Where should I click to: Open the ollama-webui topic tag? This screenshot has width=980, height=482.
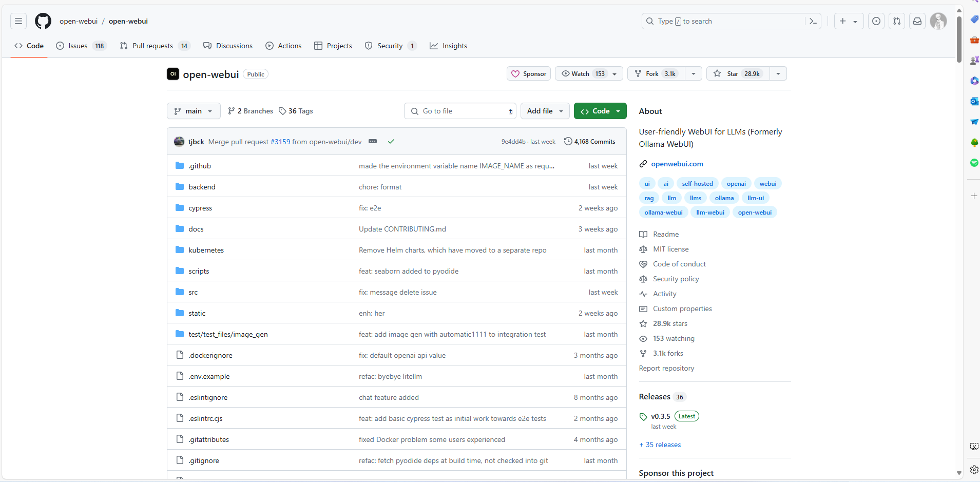pyautogui.click(x=663, y=212)
